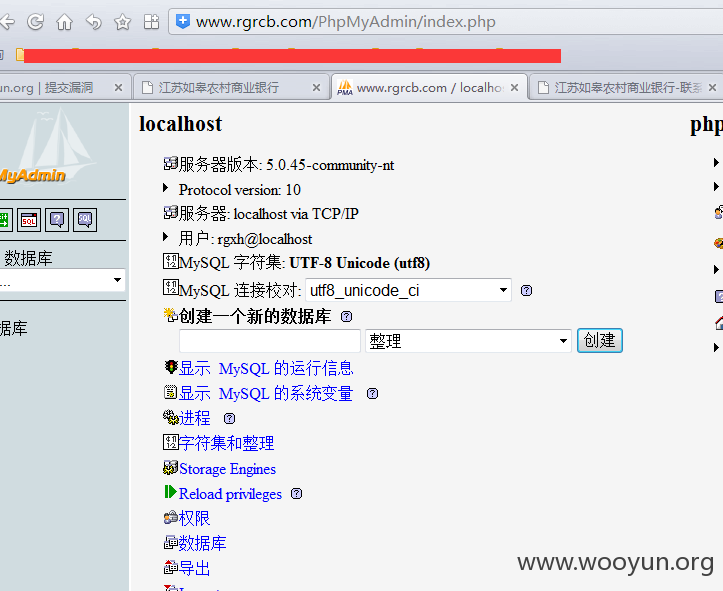
Task: Open the 字符集和整理 link
Action: [226, 443]
